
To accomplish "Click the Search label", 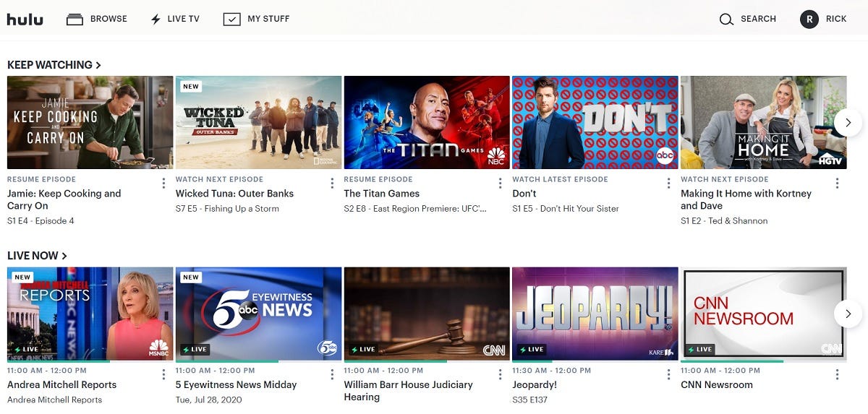I will [758, 20].
